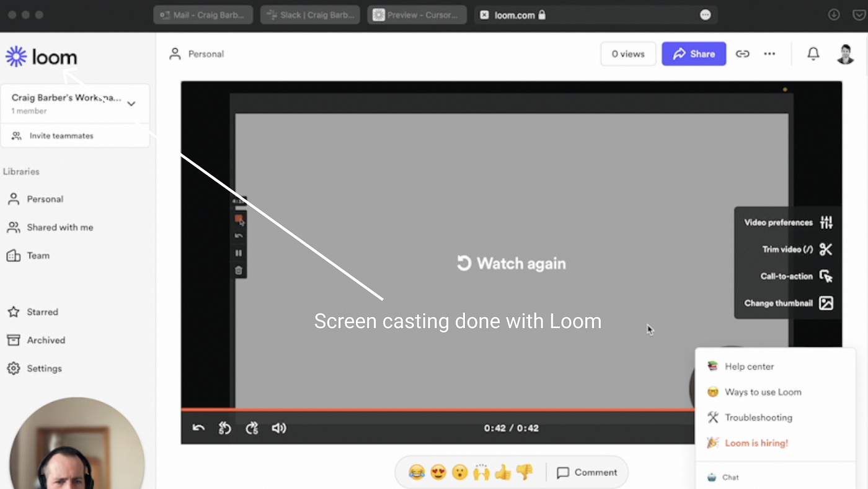Switch to the Preview - Cursor browser tab
The image size is (868, 489).
coord(417,15)
